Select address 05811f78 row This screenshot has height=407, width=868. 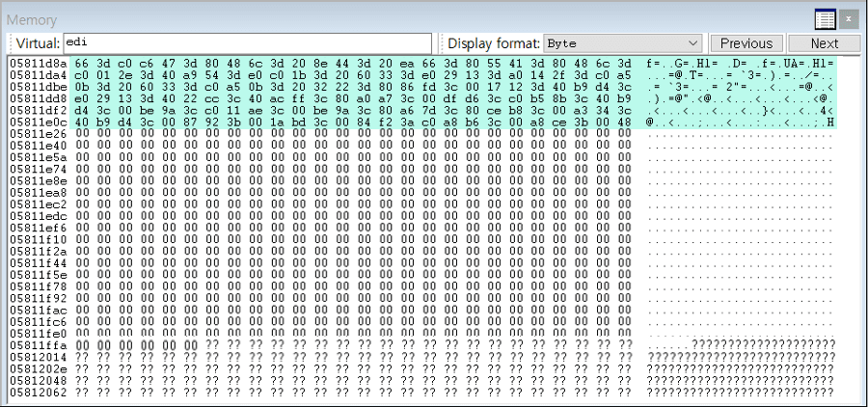[422, 286]
